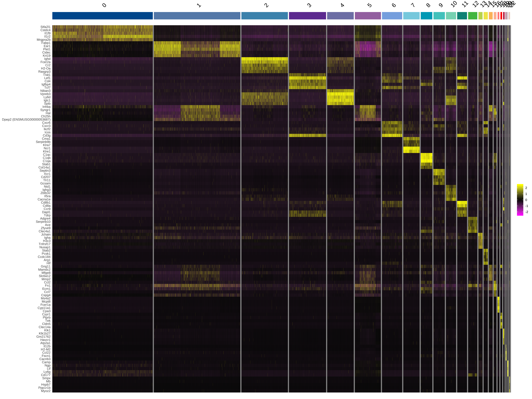
Task: Select the Dpep2 (ENSMUSG00000053687) row label
Action: [26, 120]
